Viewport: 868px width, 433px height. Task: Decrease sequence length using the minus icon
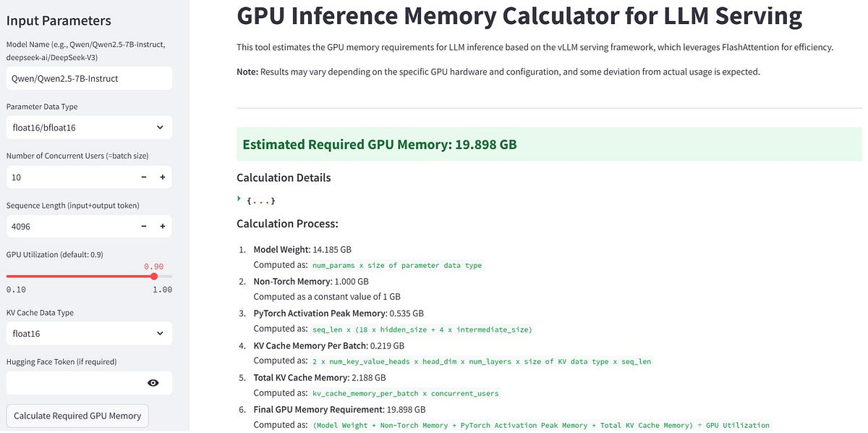[143, 226]
